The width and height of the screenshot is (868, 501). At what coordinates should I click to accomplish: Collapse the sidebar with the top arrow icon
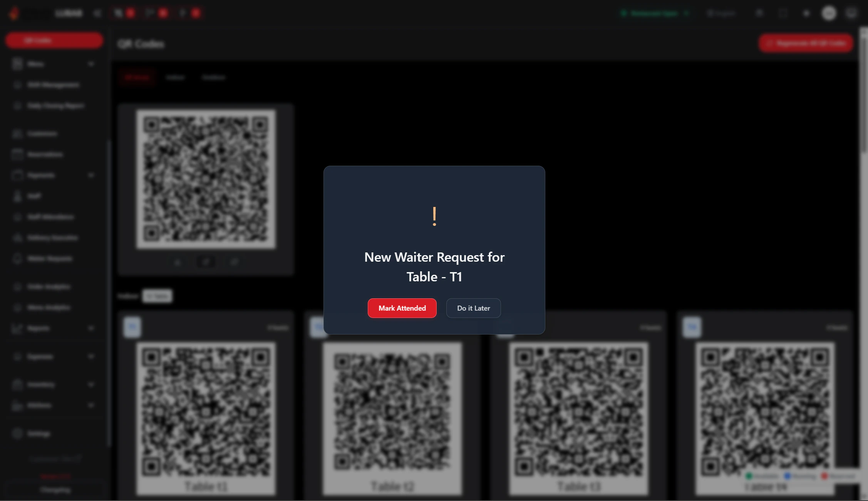pos(97,13)
